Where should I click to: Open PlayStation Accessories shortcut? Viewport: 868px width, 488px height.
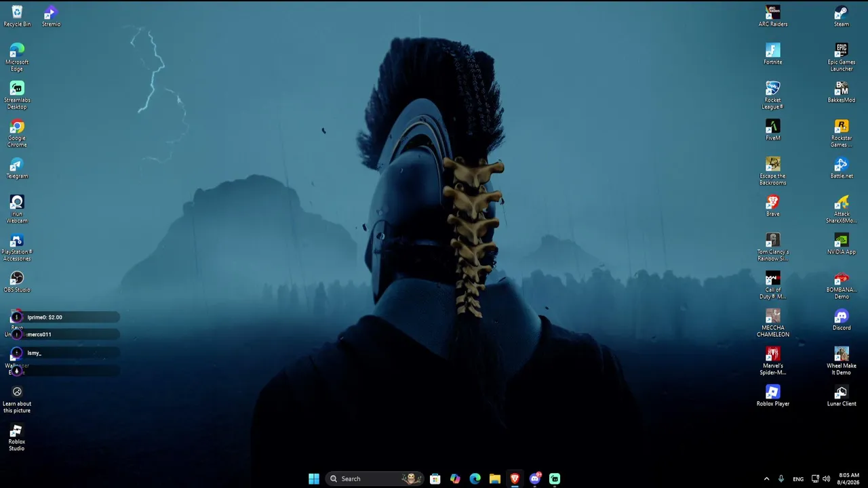[x=17, y=247]
